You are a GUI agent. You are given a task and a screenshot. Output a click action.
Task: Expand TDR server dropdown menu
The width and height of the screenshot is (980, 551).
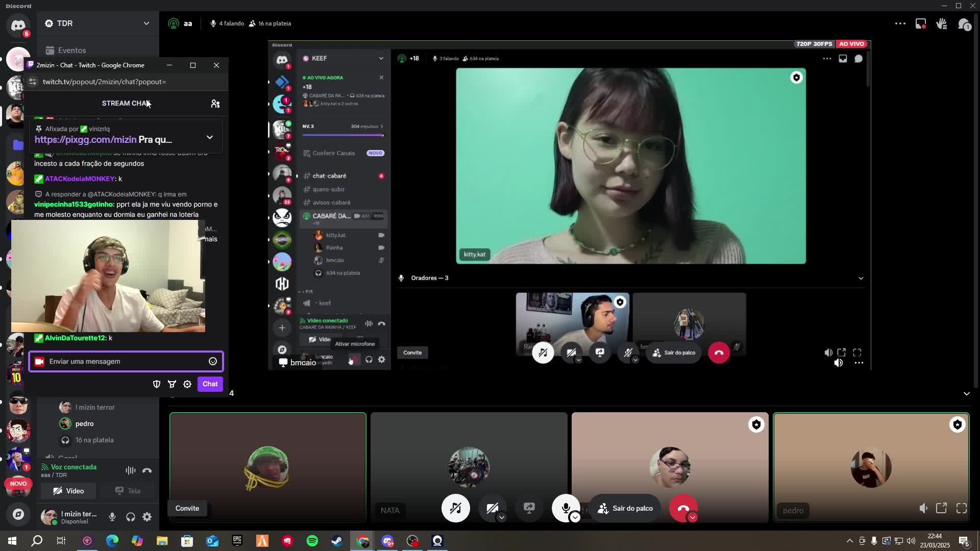(146, 23)
